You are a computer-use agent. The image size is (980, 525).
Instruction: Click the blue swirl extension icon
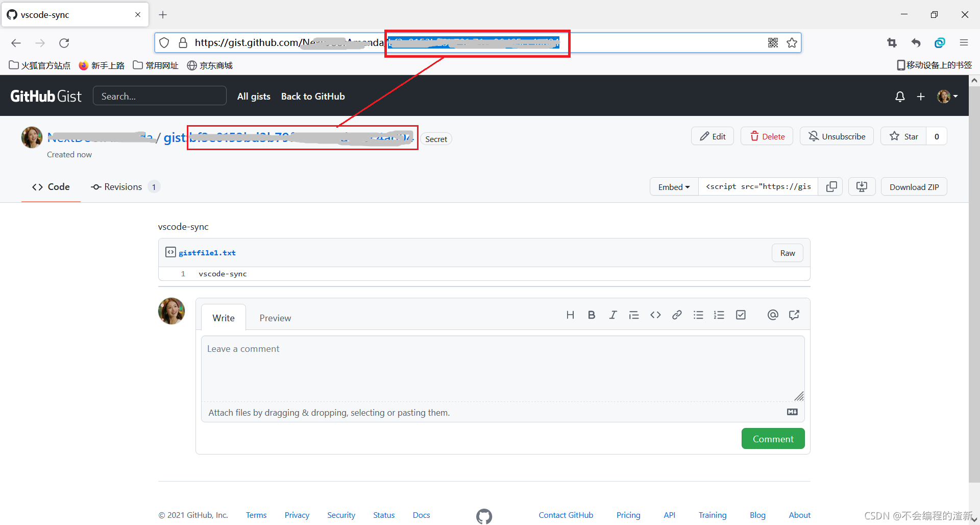point(940,43)
